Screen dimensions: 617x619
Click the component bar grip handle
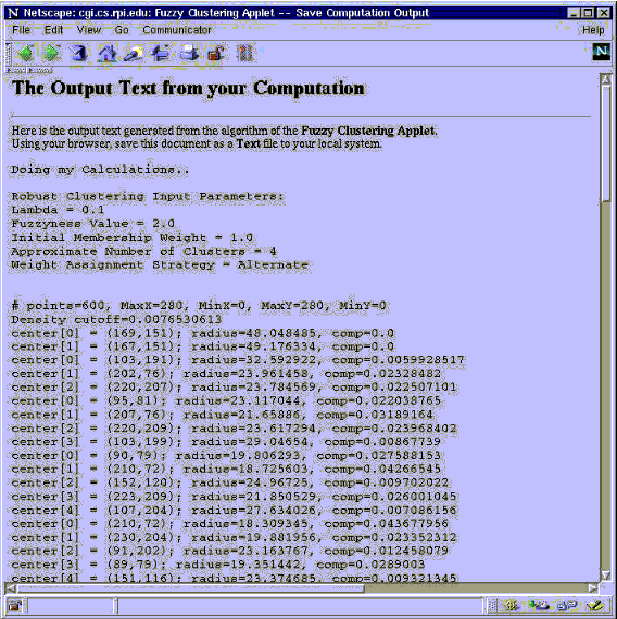[x=492, y=605]
